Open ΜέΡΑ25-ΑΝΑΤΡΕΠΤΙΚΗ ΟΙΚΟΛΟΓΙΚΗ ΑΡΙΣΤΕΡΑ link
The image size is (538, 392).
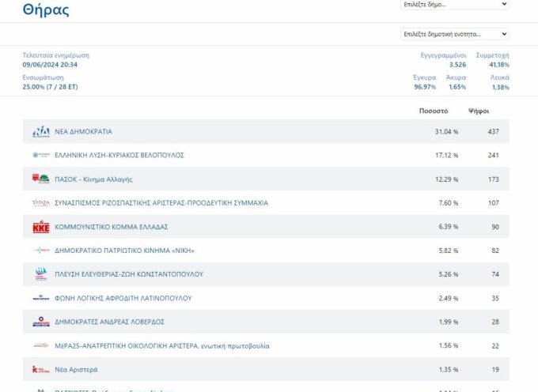[x=162, y=345]
